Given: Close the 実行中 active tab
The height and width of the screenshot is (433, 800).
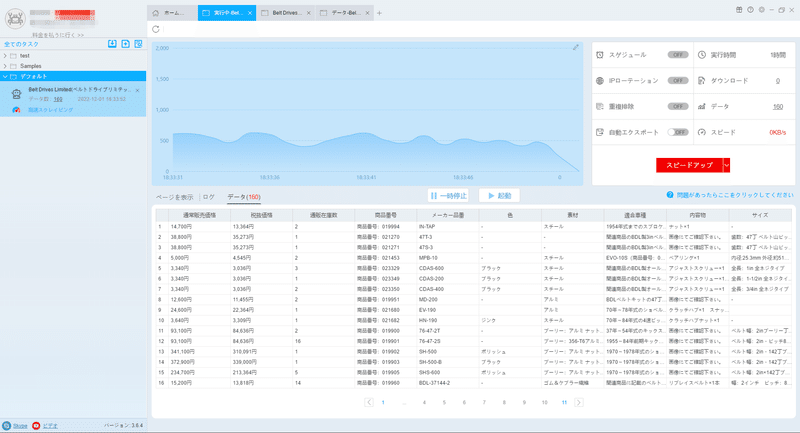Looking at the screenshot, I should [249, 13].
